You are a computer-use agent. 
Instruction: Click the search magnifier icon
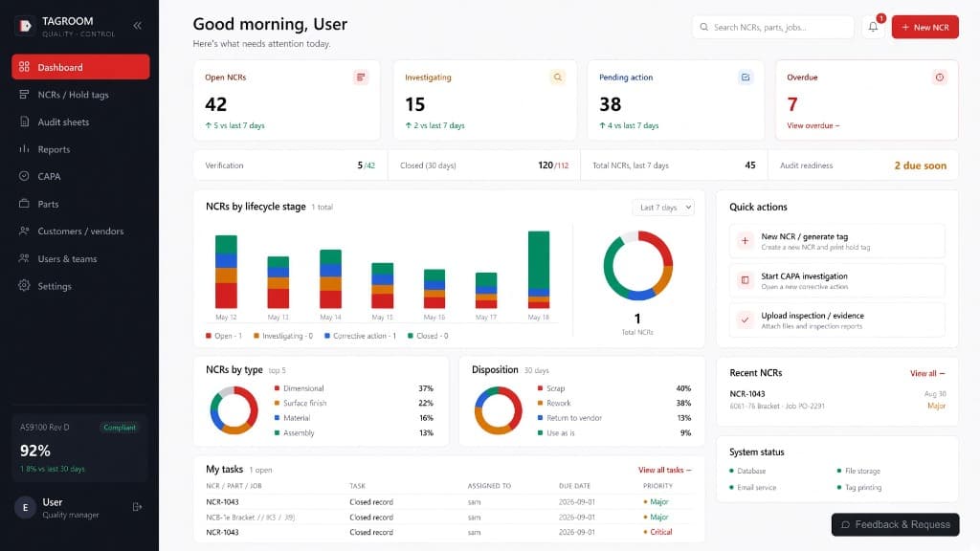704,27
